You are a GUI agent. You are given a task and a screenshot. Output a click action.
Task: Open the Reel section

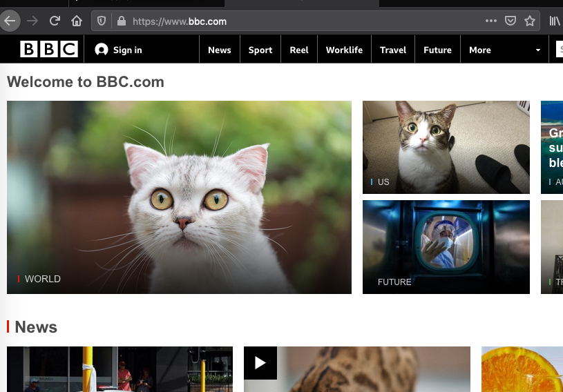coord(299,50)
